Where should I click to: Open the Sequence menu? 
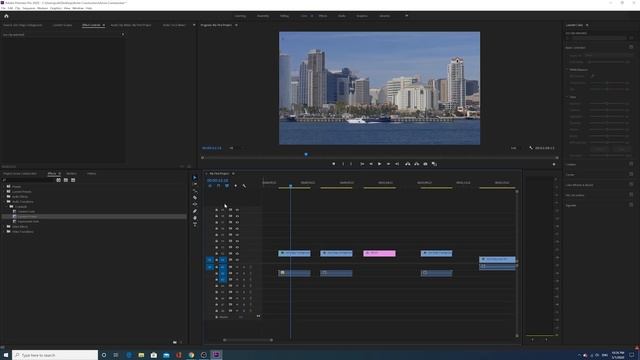29,8
